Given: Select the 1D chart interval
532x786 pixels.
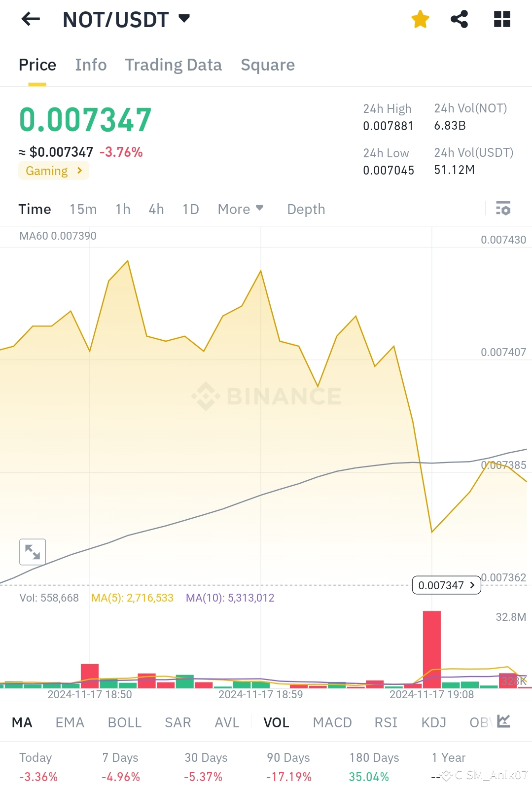Looking at the screenshot, I should point(190,209).
